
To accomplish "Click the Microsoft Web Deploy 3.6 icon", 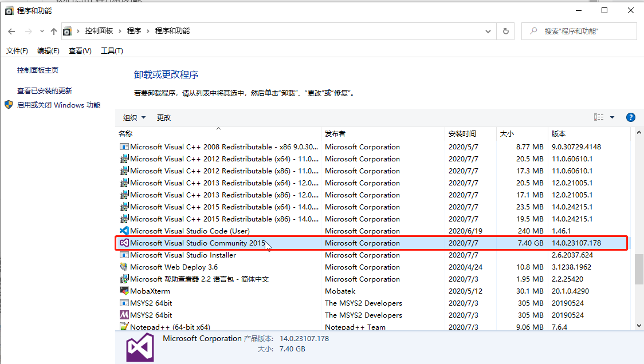I will click(124, 267).
